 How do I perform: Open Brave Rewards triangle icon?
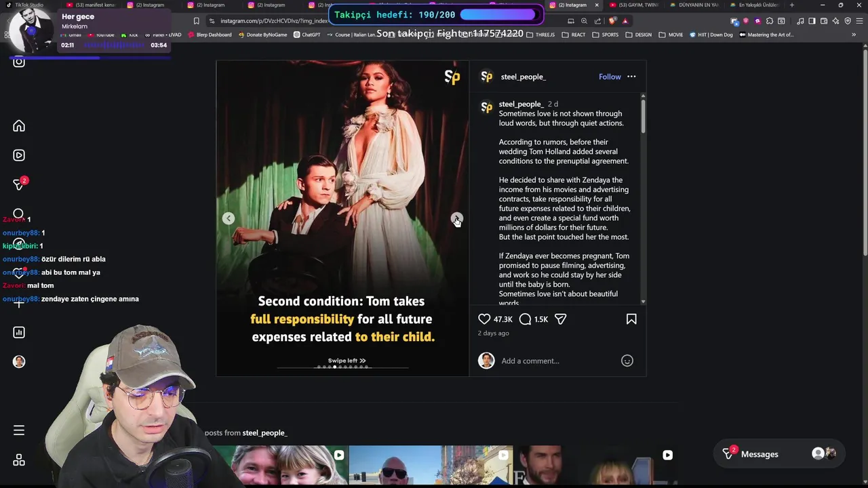click(625, 21)
